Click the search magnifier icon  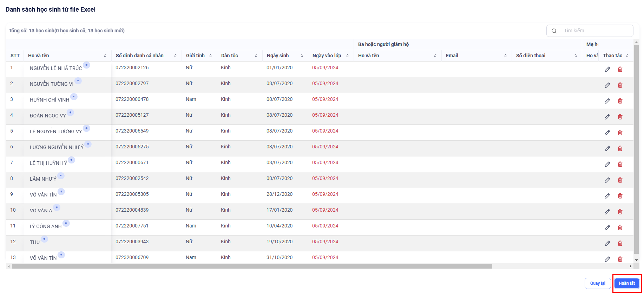click(x=554, y=31)
